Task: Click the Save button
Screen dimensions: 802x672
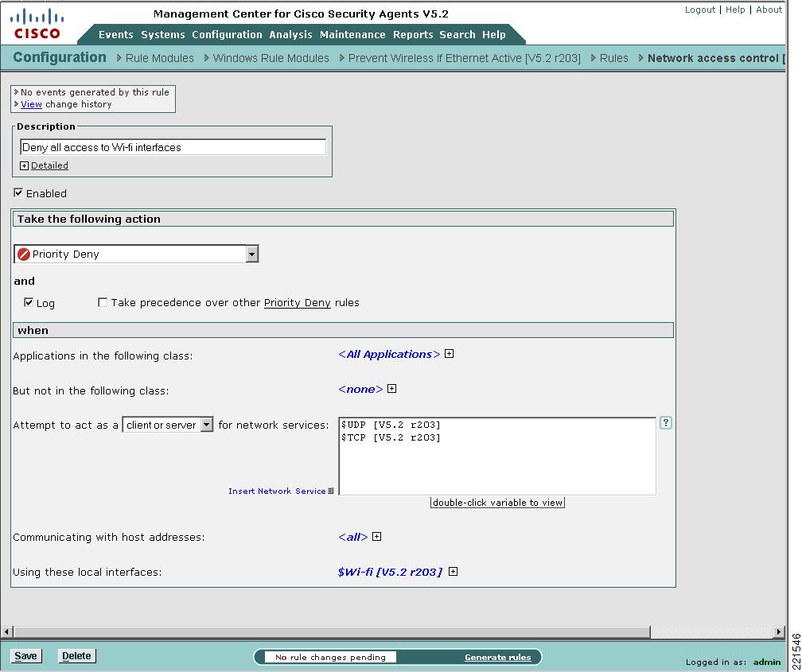Action: click(25, 656)
